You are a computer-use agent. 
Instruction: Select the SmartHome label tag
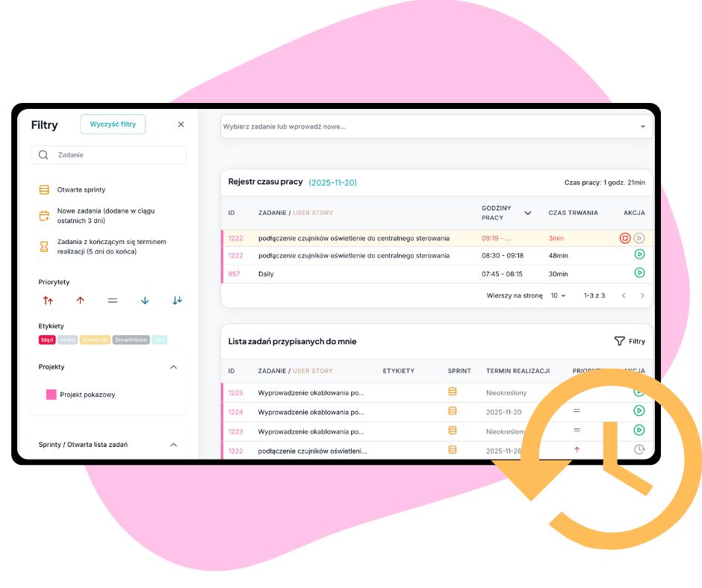coord(131,340)
